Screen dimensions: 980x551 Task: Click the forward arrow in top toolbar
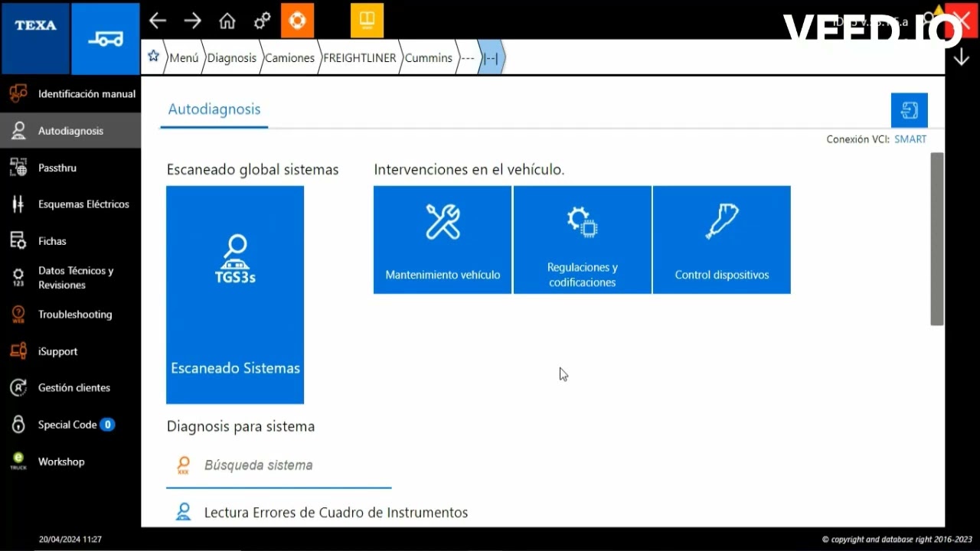[193, 21]
